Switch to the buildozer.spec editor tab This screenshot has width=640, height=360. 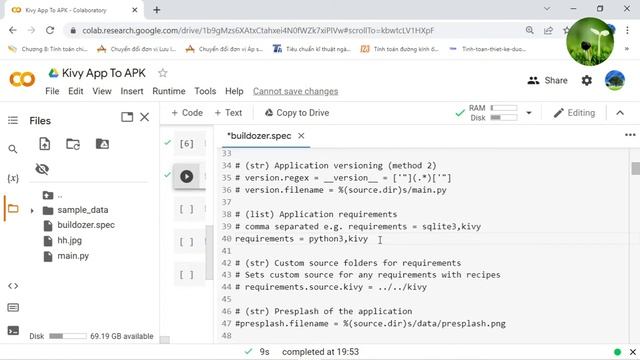coord(259,136)
